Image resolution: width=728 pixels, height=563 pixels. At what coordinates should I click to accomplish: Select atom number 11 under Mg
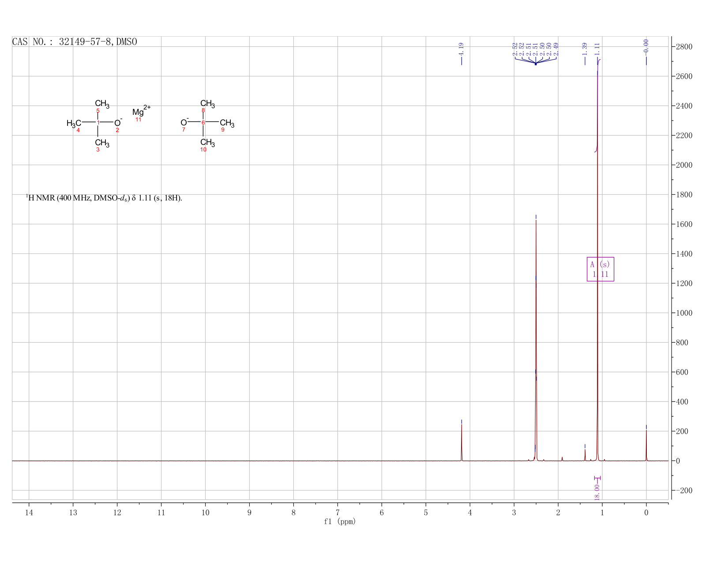point(139,120)
